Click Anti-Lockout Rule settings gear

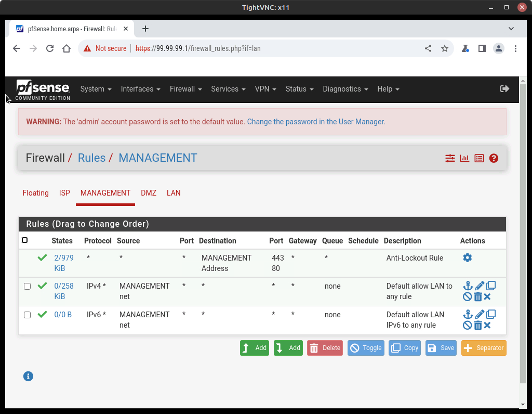467,258
